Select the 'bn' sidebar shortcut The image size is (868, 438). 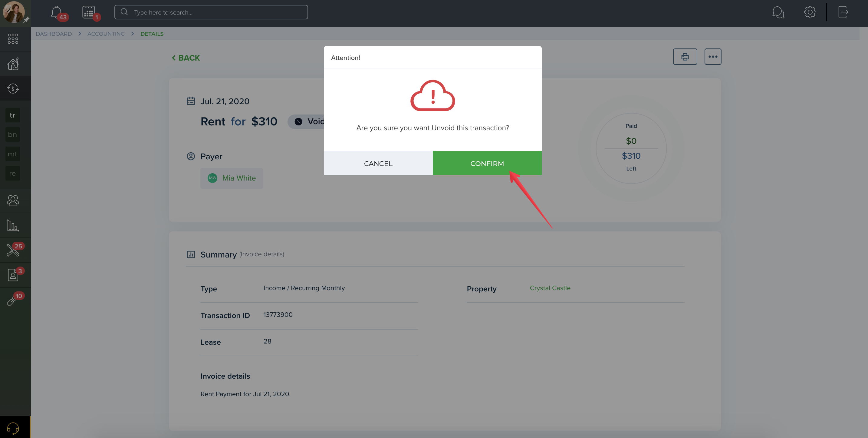tap(12, 134)
